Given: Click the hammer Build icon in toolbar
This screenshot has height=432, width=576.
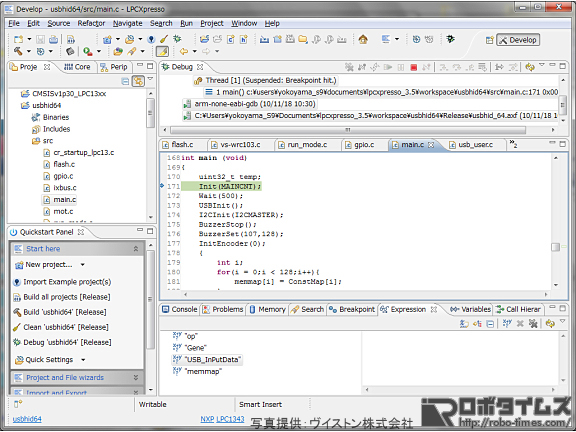Looking at the screenshot, I should tap(18, 51).
